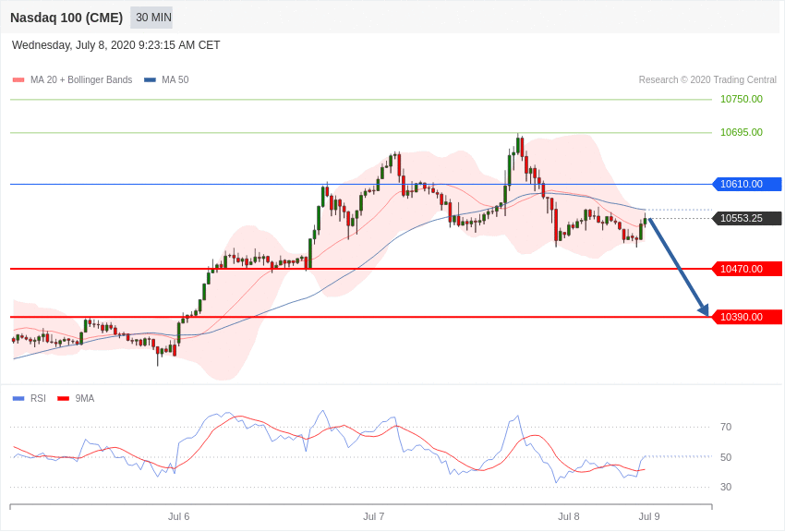The image size is (785, 532).
Task: Click the pink MA 20 legend swatch
Action: (x=18, y=80)
